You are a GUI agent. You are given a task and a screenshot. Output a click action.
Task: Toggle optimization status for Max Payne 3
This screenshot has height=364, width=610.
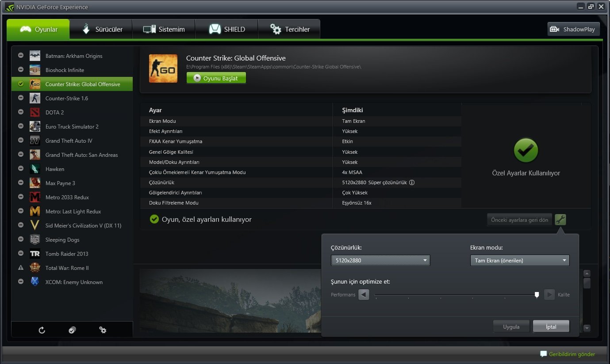[x=20, y=183]
